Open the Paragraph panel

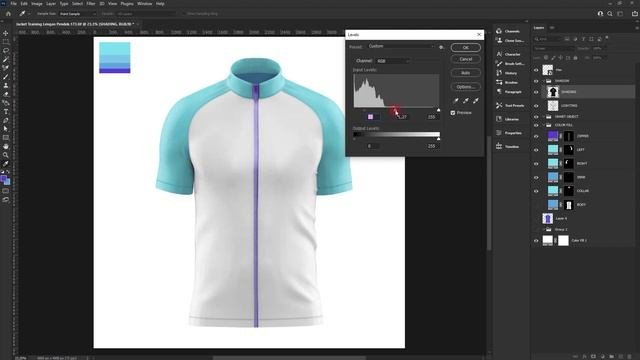pos(509,92)
